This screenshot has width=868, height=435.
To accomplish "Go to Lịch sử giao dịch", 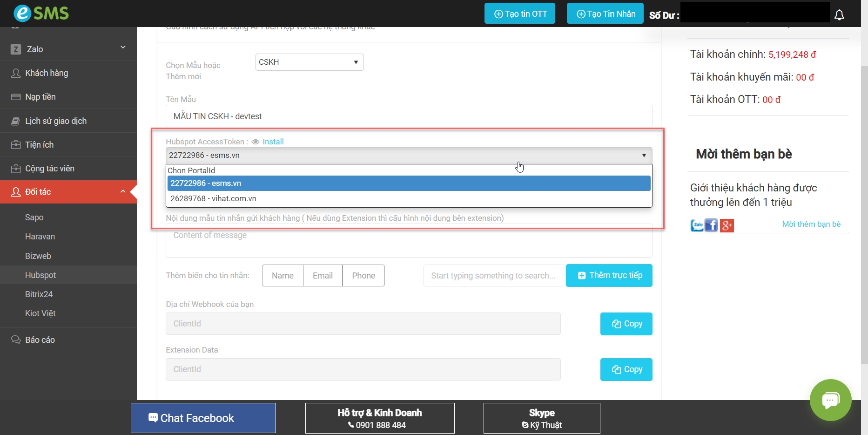I will click(56, 121).
